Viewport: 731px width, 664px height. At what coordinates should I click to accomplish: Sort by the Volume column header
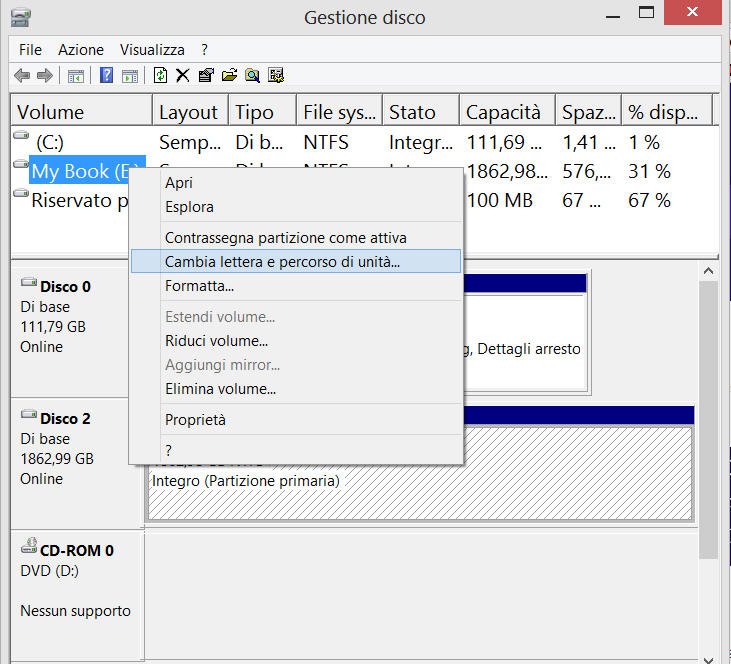pyautogui.click(x=82, y=112)
